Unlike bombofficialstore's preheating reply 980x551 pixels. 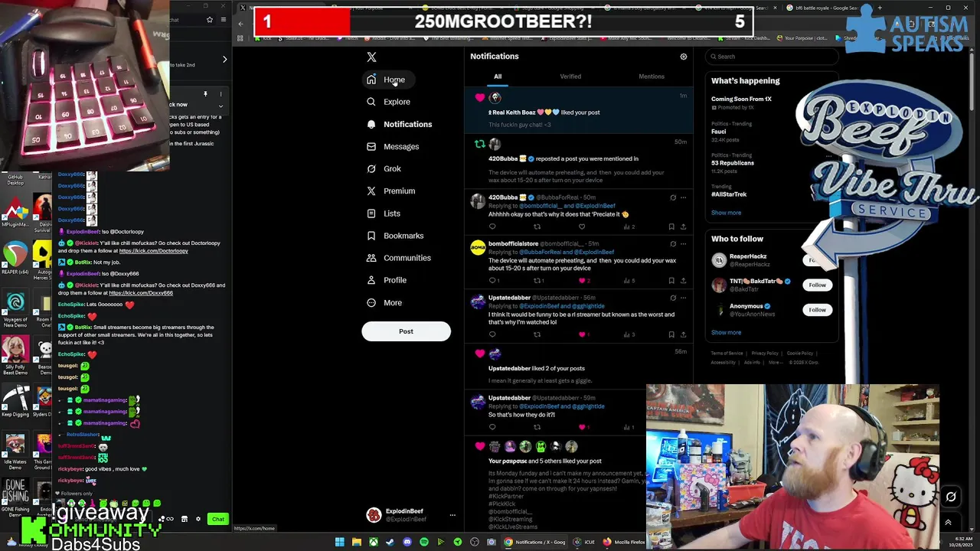pos(583,280)
